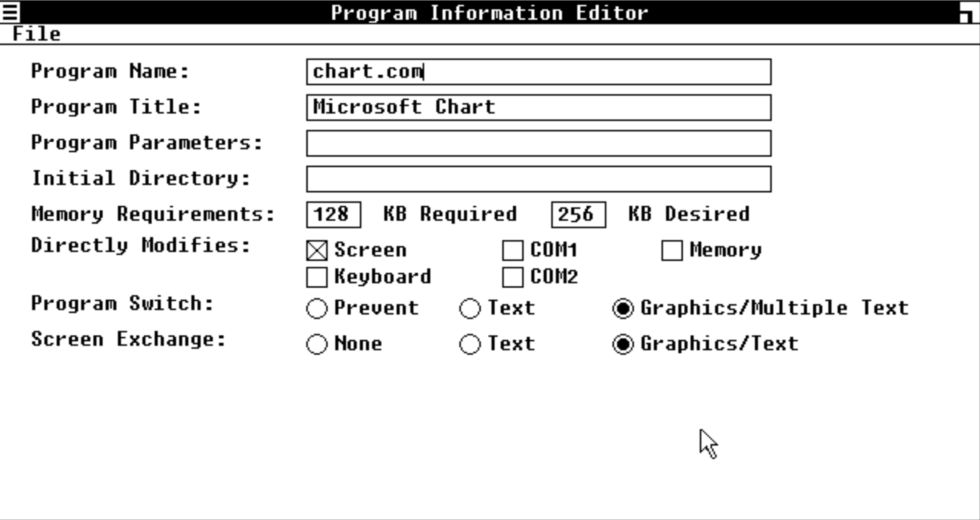Click the 'KB Required' text
Viewport: 980px width, 520px height.
click(x=450, y=214)
